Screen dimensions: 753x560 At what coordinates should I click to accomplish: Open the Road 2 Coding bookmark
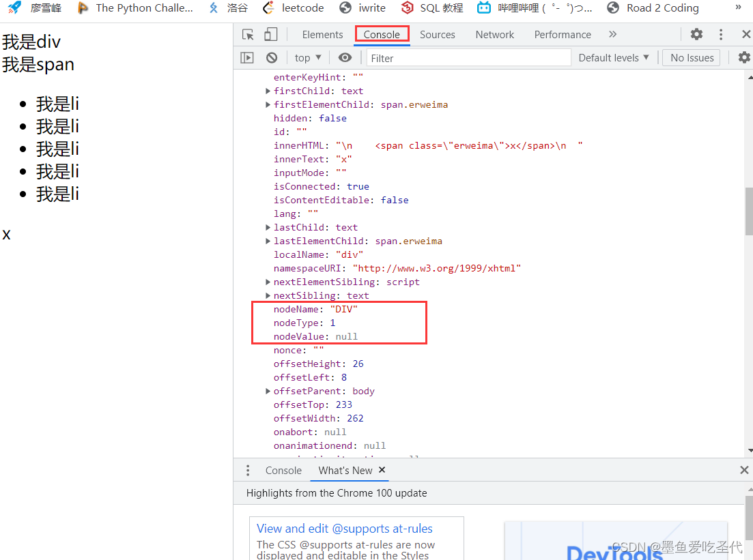(653, 8)
